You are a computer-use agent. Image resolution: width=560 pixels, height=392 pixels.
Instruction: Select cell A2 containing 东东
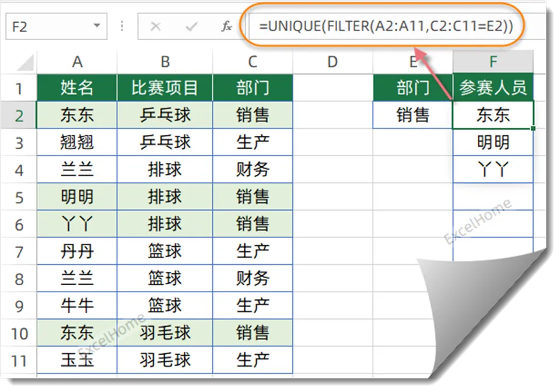click(x=77, y=115)
